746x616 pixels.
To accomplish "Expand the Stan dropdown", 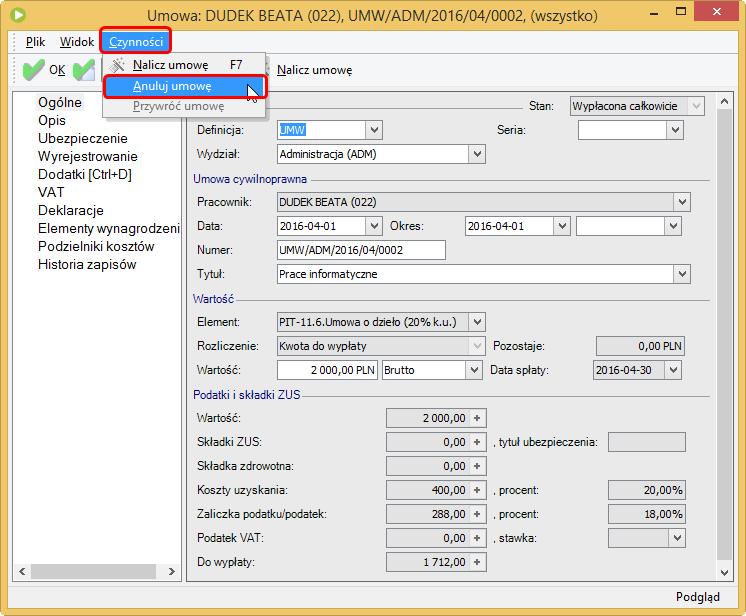I will [696, 106].
